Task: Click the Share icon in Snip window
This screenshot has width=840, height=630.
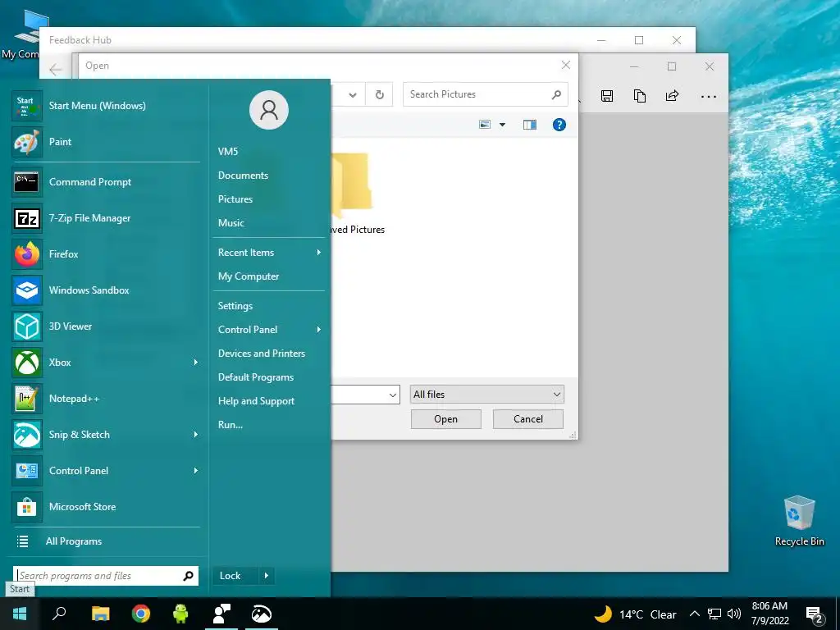Action: click(x=672, y=96)
